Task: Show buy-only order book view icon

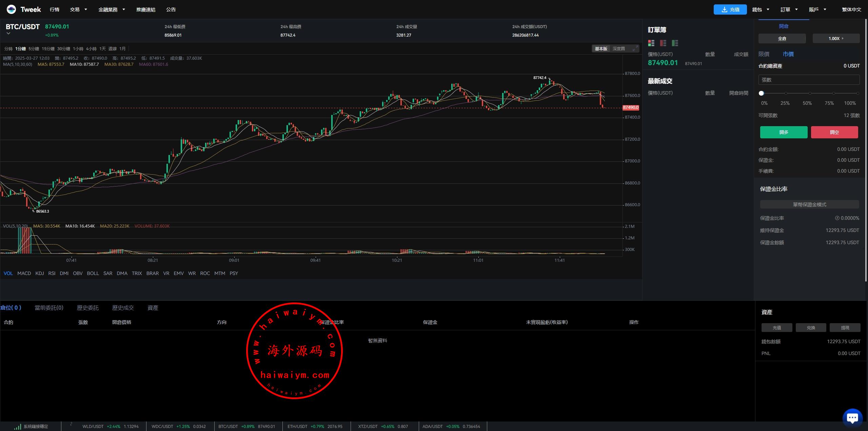Action: 675,43
